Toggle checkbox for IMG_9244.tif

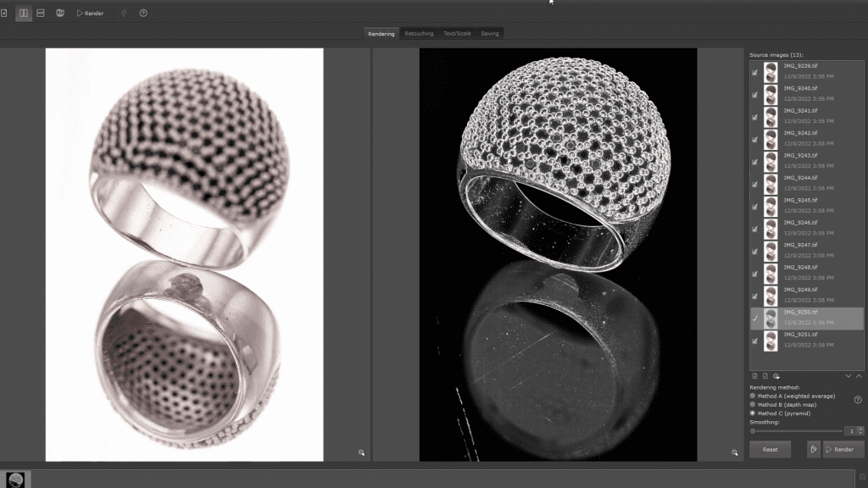(x=754, y=185)
